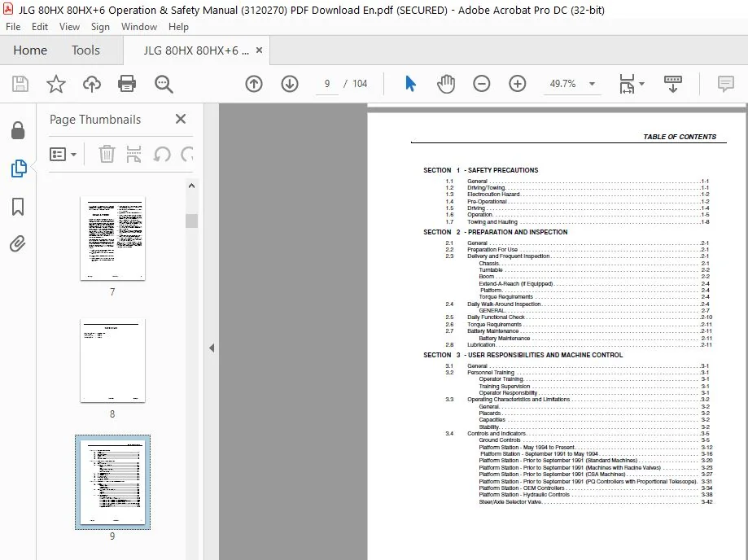This screenshot has width=748, height=560.
Task: Close the Page Thumbnails panel
Action: click(181, 119)
